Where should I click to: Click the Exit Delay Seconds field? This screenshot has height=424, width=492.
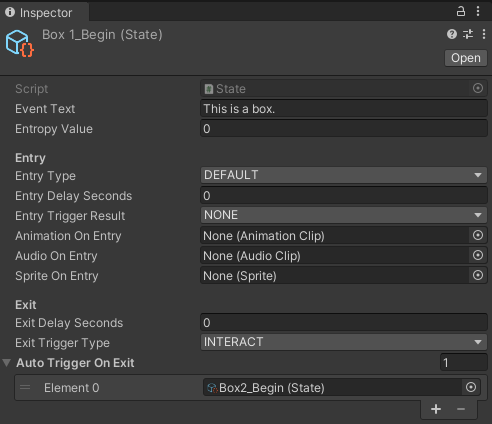[344, 322]
